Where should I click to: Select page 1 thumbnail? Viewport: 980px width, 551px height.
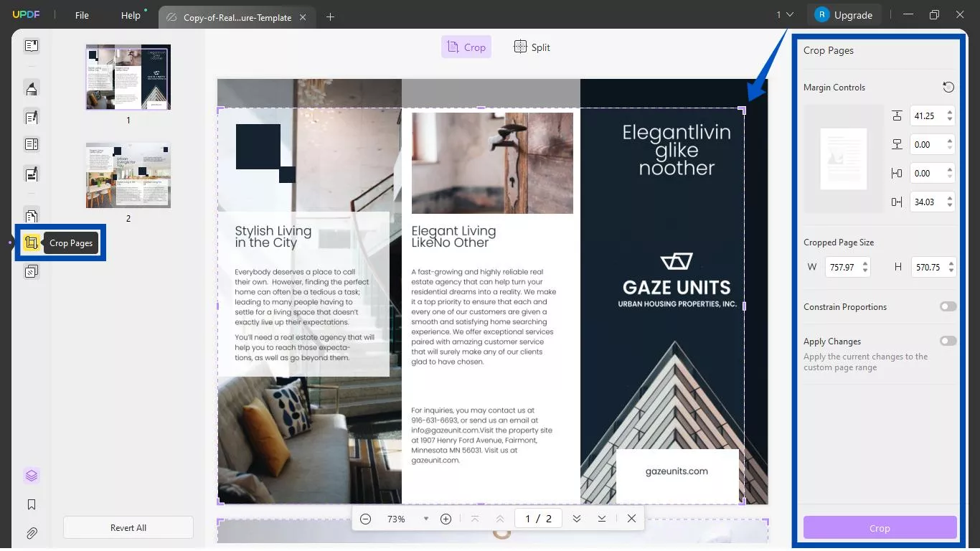click(x=128, y=77)
